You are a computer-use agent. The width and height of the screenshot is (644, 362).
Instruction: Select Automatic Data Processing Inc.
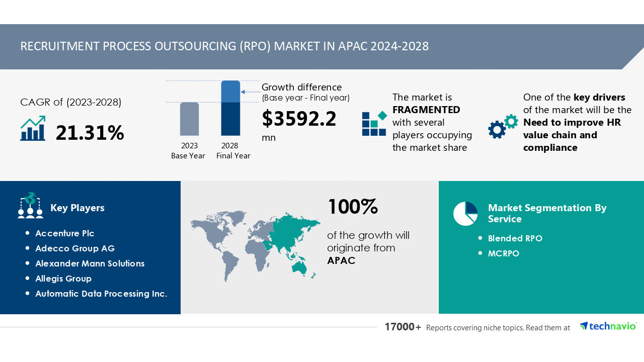point(101,294)
